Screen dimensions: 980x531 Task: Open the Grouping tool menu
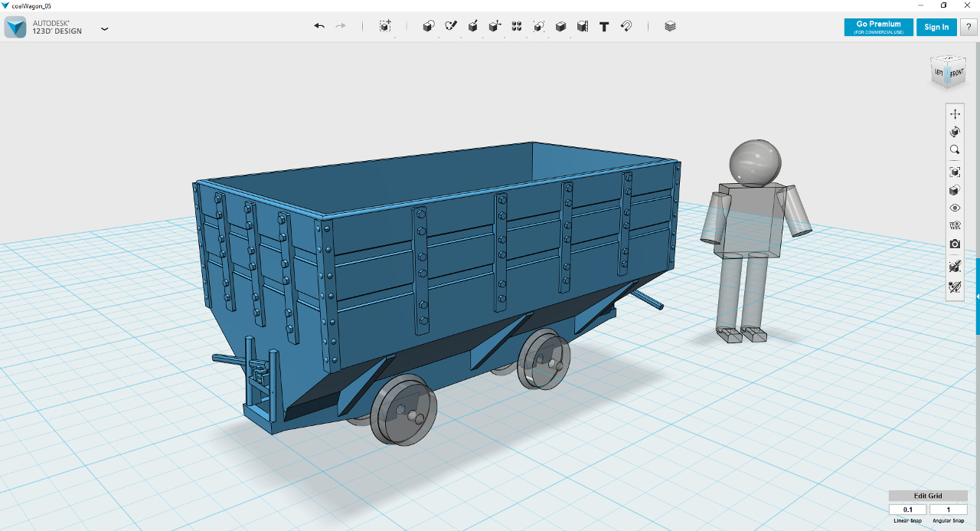click(x=539, y=26)
